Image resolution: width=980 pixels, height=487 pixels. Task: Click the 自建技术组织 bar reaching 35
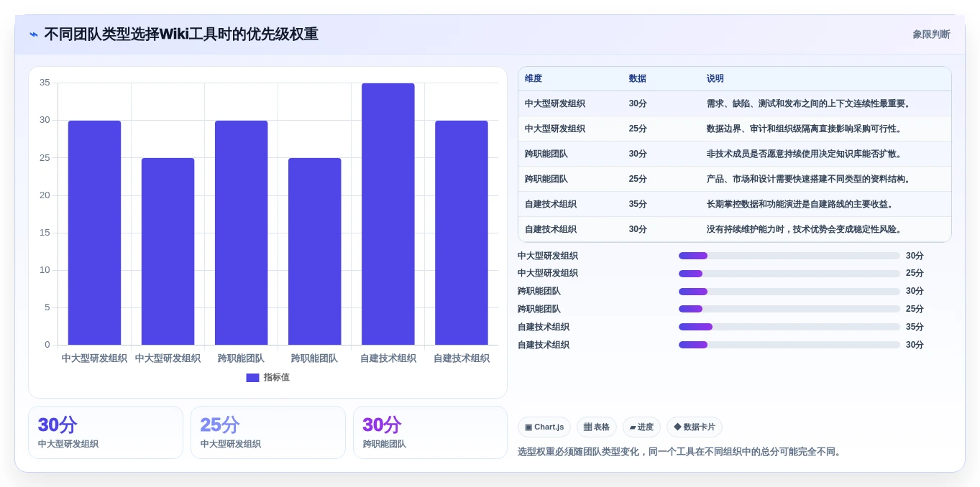pyautogui.click(x=388, y=214)
